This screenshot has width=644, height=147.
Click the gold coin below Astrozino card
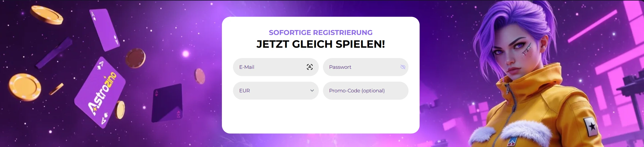point(120,110)
